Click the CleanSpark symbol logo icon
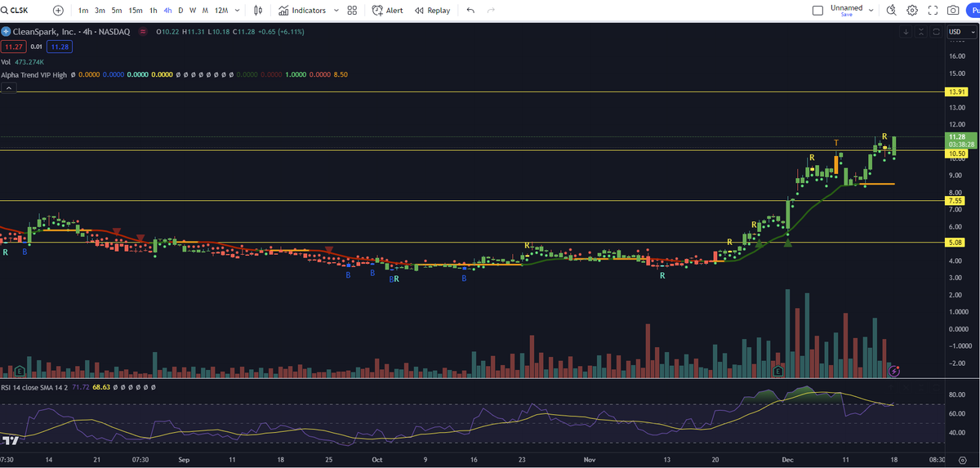 click(6, 32)
